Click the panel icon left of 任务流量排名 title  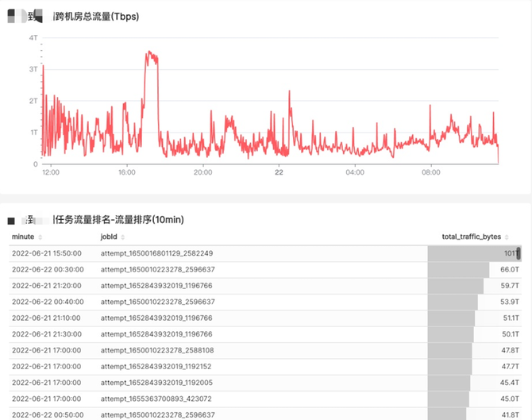pyautogui.click(x=10, y=219)
